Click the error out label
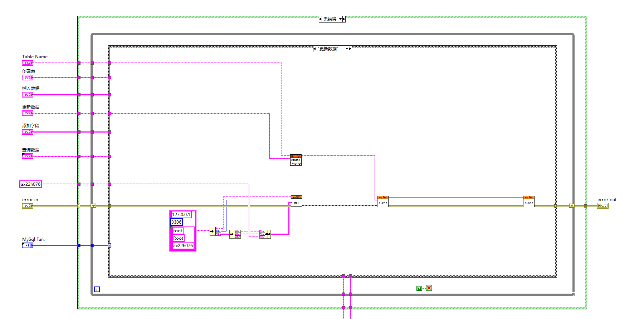 point(607,200)
